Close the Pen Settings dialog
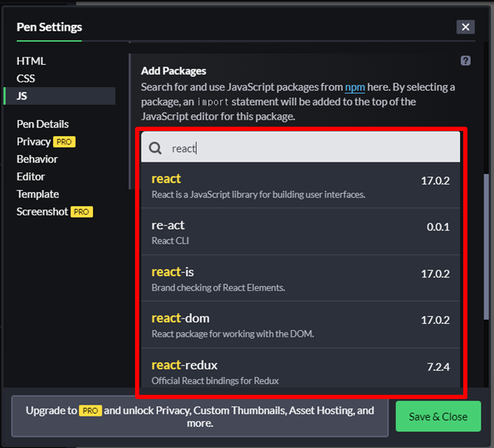Screen dimensions: 494x448 tap(465, 27)
